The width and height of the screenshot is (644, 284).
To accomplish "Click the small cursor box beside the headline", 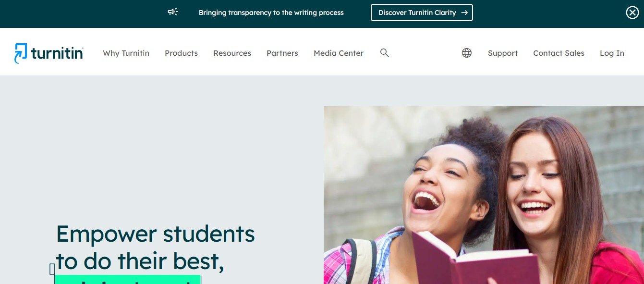I will point(52,269).
